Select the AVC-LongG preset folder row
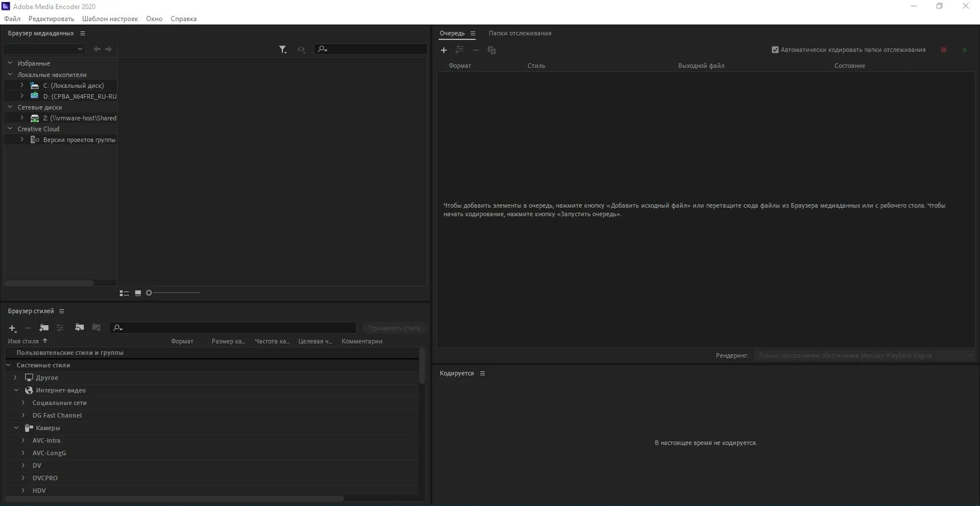Screen dimensions: 980x506 click(x=212, y=453)
